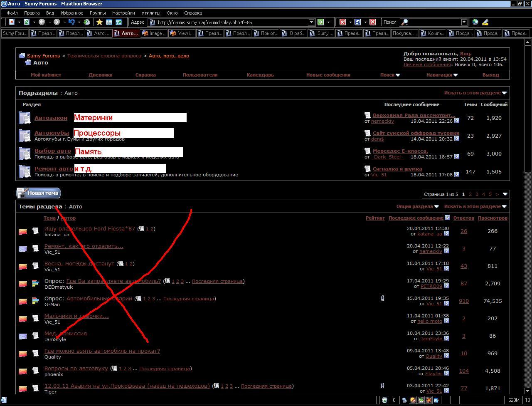Go to page 3 of thread list

point(477,194)
